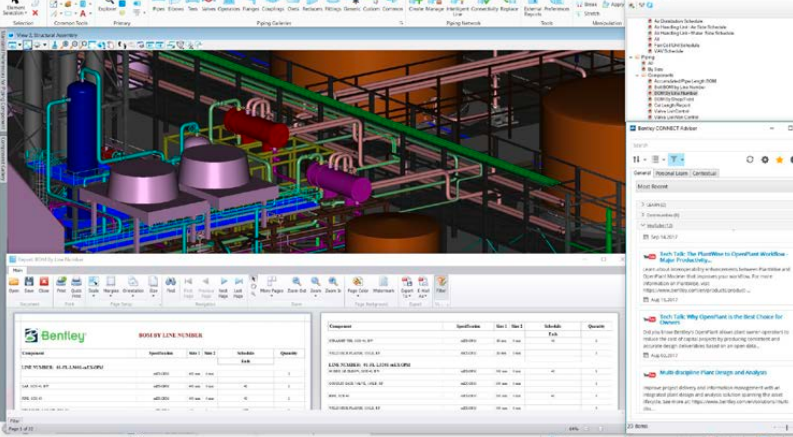Click the Search field in CONNECT Advisor
This screenshot has width=793, height=437.
(x=700, y=144)
